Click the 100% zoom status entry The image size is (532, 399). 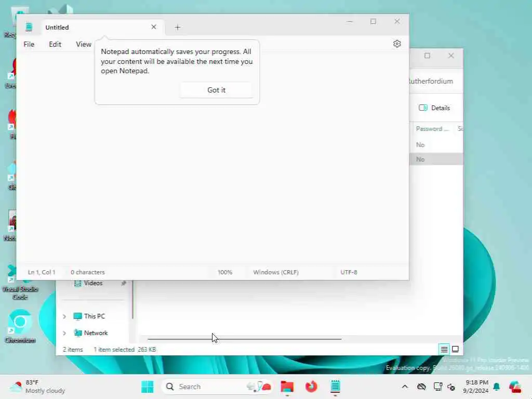[x=225, y=272]
